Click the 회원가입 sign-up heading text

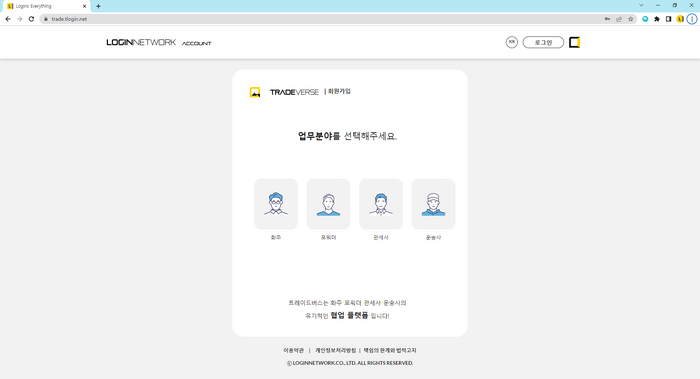pos(339,91)
